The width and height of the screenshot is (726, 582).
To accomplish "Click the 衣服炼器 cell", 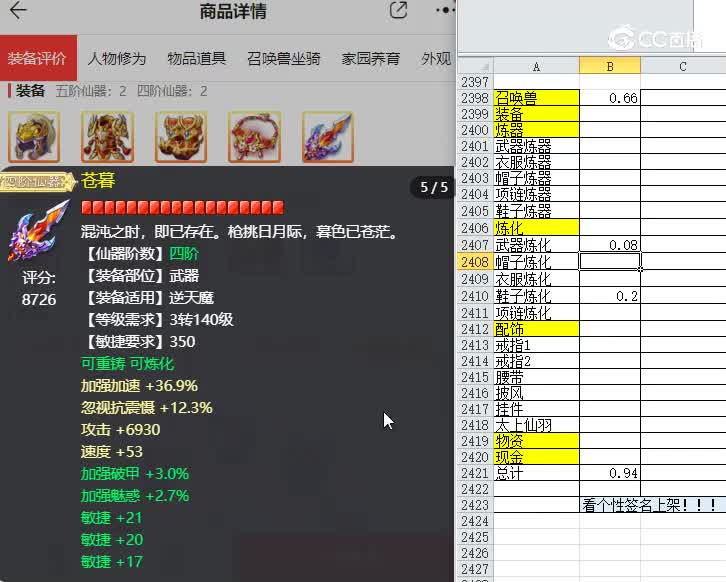I will (x=537, y=162).
